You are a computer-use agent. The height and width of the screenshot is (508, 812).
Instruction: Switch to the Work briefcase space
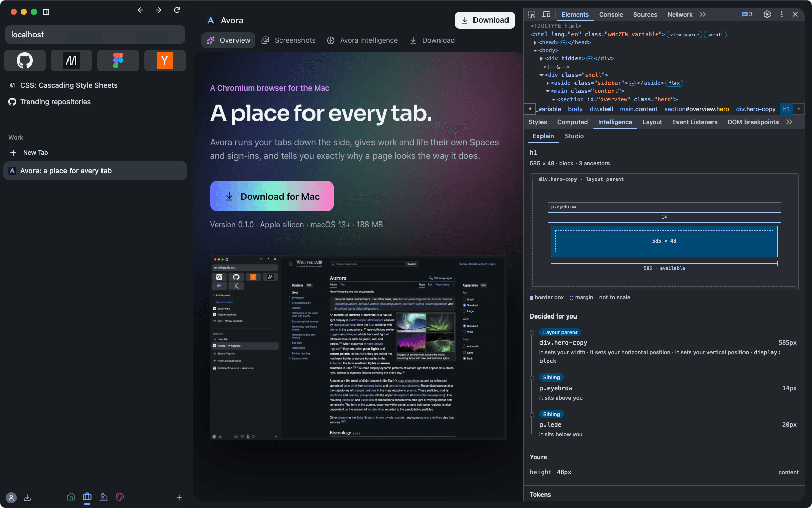(87, 497)
